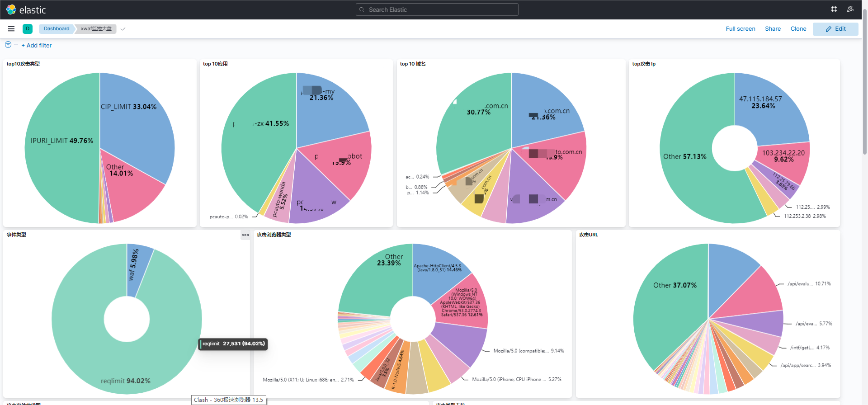Open the help menu icon
This screenshot has height=405, width=868.
[834, 9]
